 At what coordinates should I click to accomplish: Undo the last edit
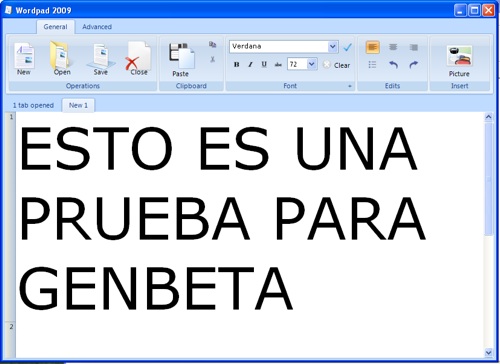[394, 64]
